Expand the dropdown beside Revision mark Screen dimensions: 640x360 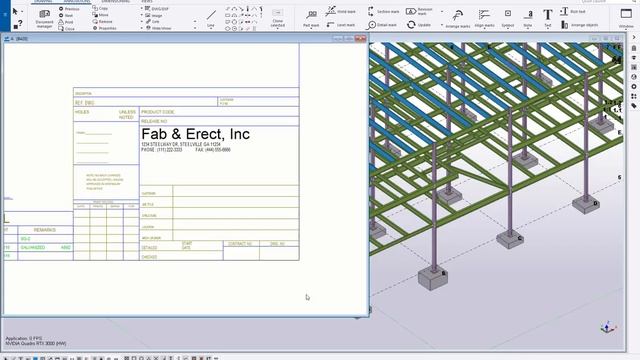pyautogui.click(x=442, y=11)
